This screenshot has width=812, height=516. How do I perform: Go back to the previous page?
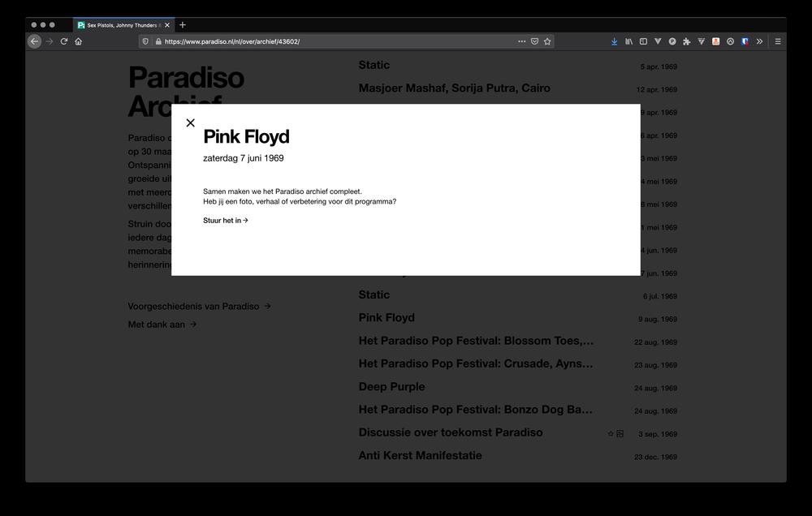(34, 41)
